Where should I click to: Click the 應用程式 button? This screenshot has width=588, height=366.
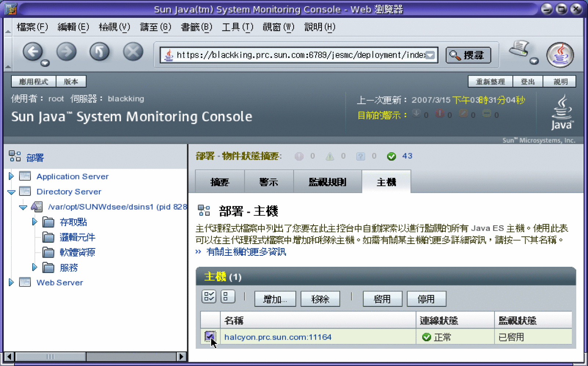click(x=33, y=82)
